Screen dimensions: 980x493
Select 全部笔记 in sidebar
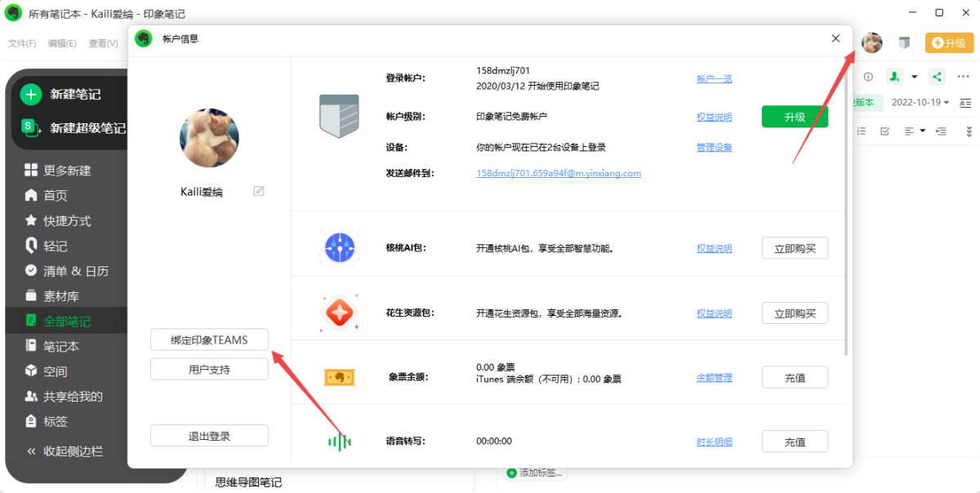pyautogui.click(x=67, y=321)
